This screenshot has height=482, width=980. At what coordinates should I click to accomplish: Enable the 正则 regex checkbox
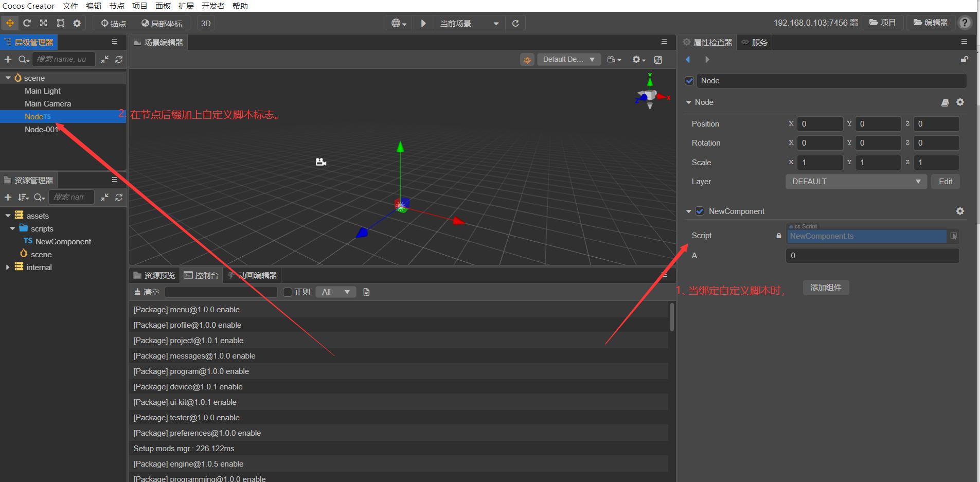point(288,292)
